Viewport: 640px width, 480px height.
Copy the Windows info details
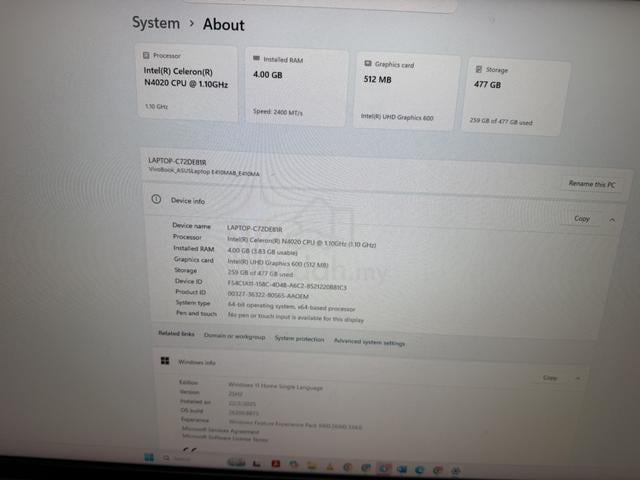tap(550, 378)
